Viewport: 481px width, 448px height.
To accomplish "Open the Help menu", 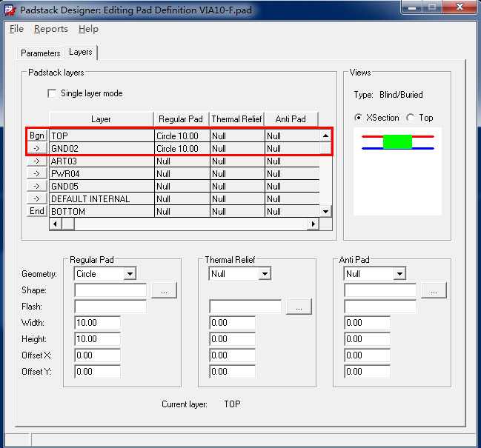I will coord(88,29).
